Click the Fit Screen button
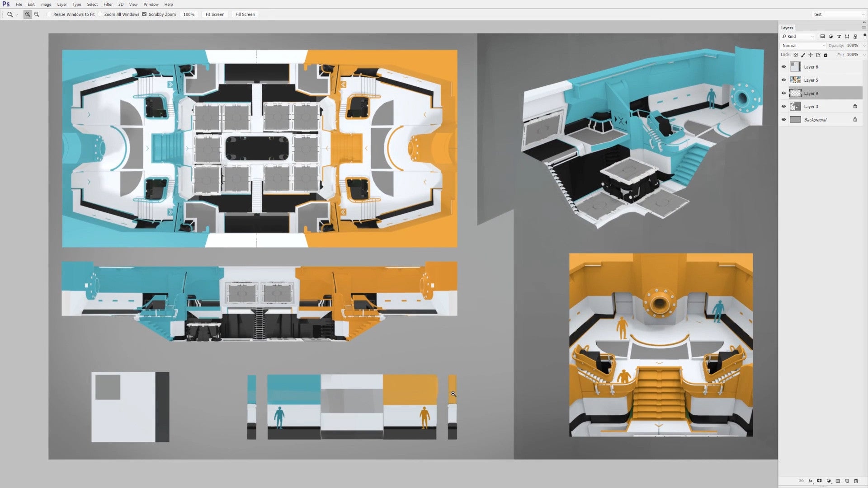Viewport: 868px width, 488px height. pos(214,14)
